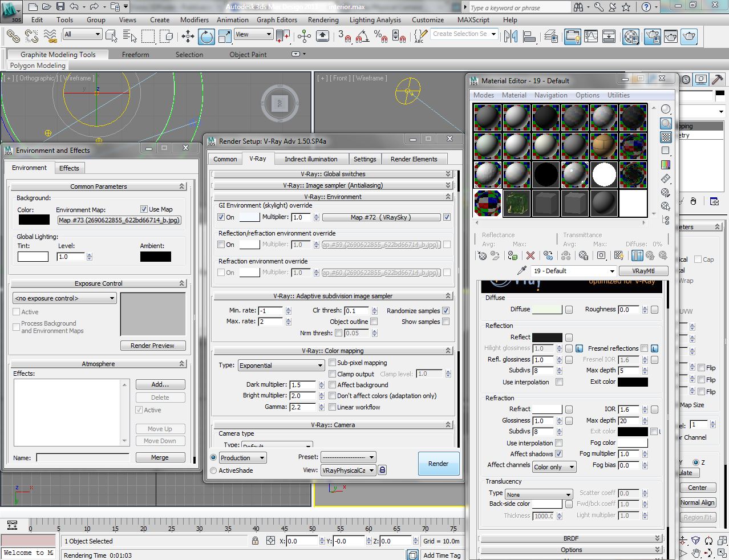Toggle the Angle Snap magnet icon

362,36
